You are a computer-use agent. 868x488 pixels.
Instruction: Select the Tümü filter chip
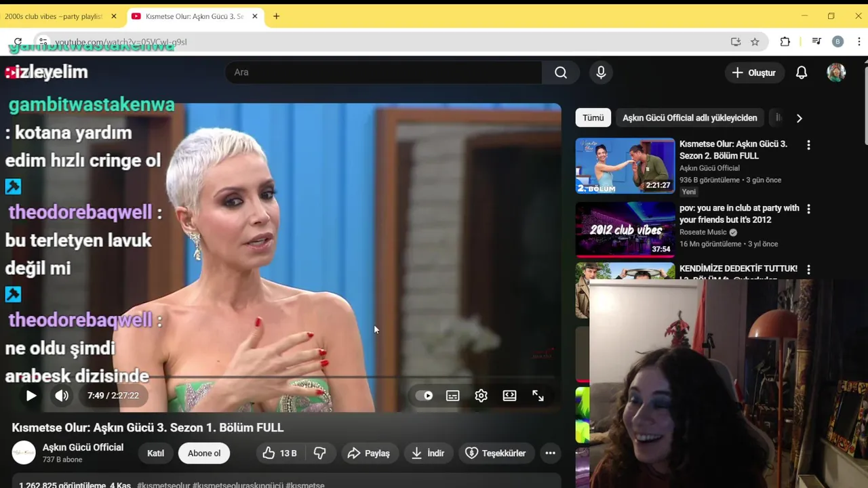pos(593,118)
